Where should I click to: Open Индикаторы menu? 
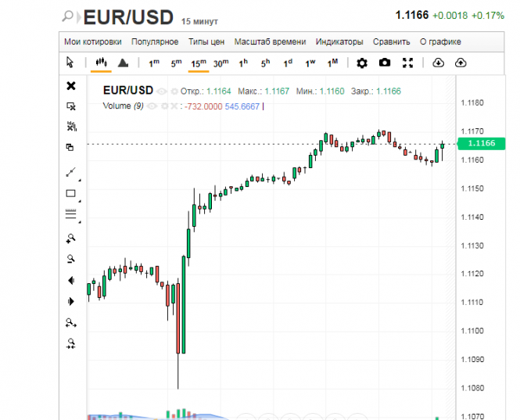[339, 41]
